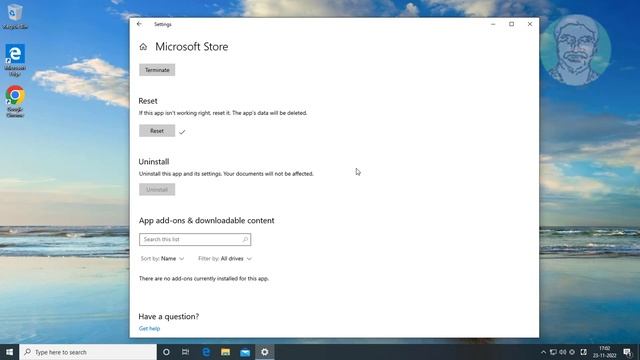
Task: Open the Action Center notifications icon
Action: (x=627, y=352)
